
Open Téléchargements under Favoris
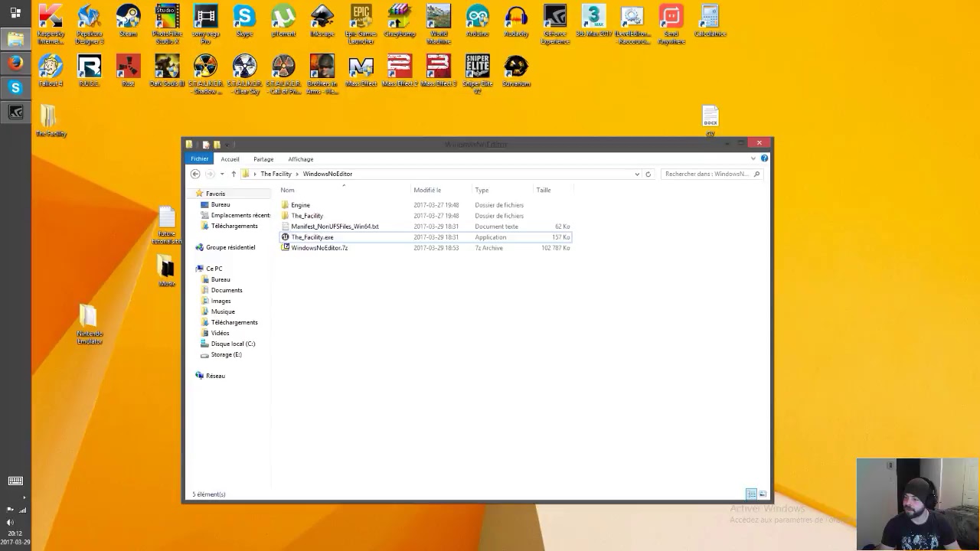234,226
